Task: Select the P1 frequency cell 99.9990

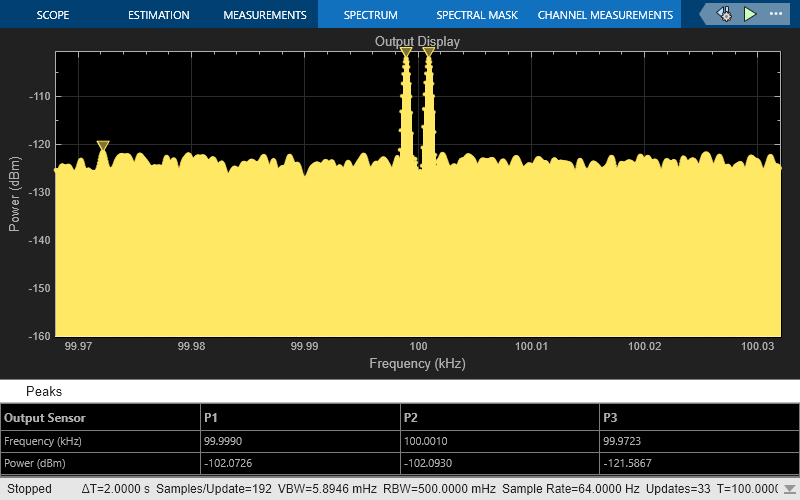Action: (224, 440)
